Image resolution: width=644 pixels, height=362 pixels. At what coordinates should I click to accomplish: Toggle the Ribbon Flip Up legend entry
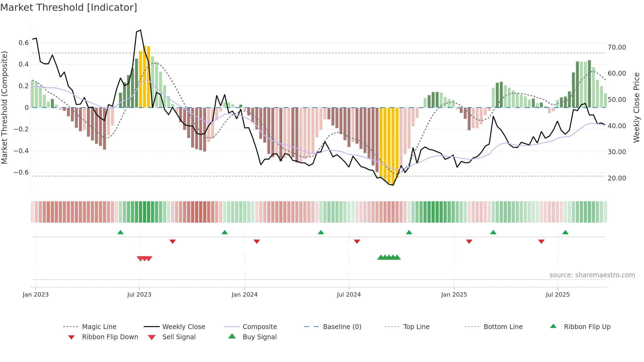click(x=580, y=327)
